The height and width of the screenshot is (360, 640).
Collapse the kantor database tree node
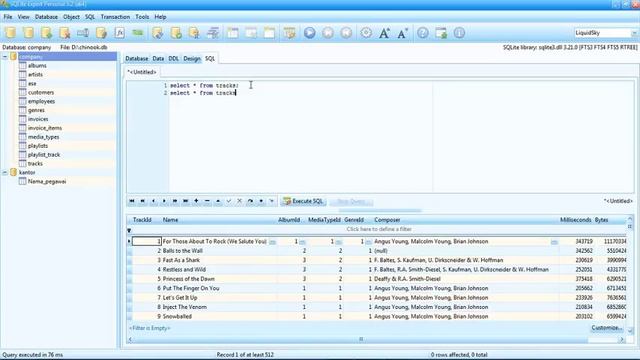5,173
